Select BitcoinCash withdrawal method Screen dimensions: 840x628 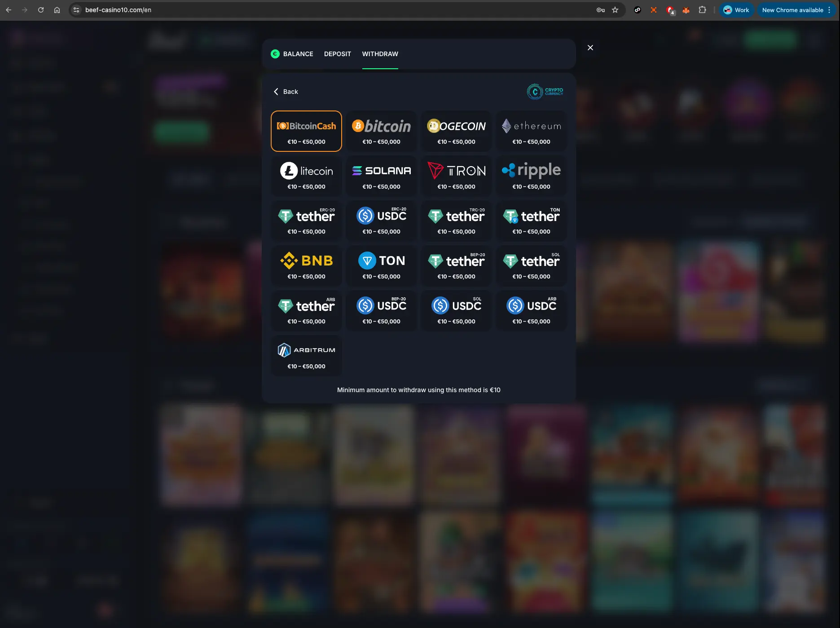(x=306, y=131)
